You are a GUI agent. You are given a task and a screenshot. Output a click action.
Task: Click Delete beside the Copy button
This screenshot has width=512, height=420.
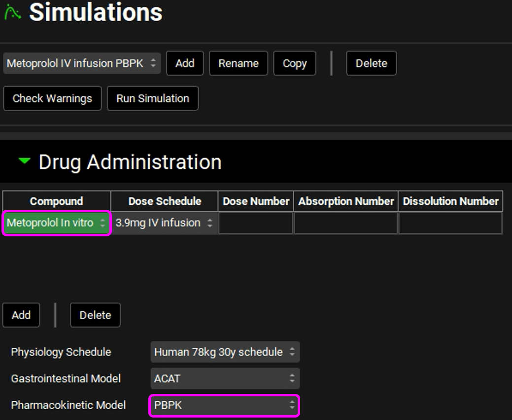[371, 64]
